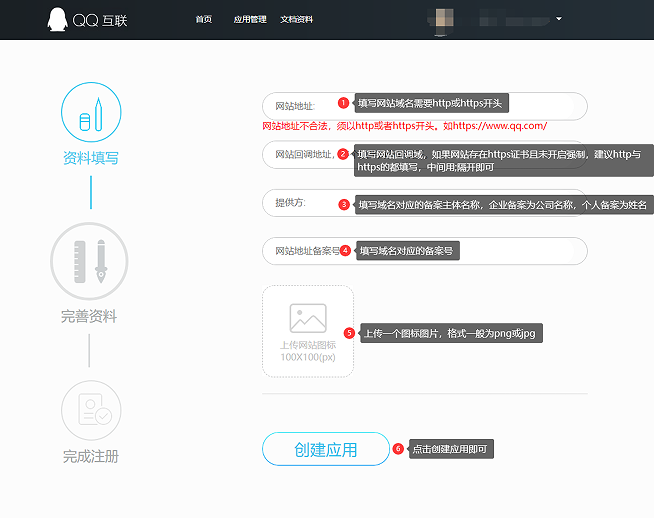This screenshot has height=518, width=654.
Task: Click the 上传网站图标 upload box
Action: (308, 332)
